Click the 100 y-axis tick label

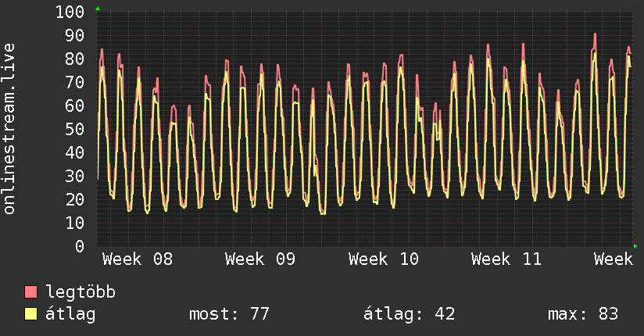(x=70, y=12)
